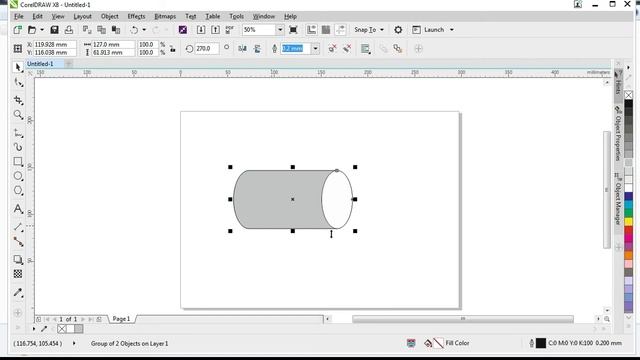Select the Parallel Dimension tool
640x360 pixels.
click(x=18, y=227)
